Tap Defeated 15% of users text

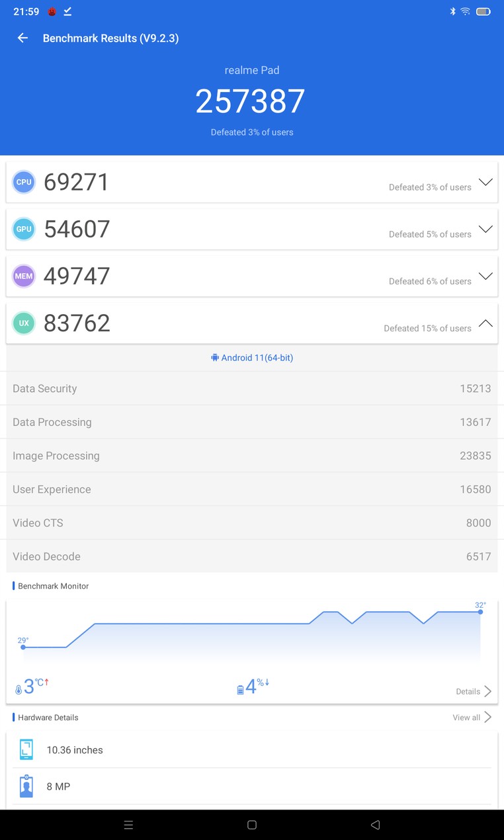pos(427,328)
